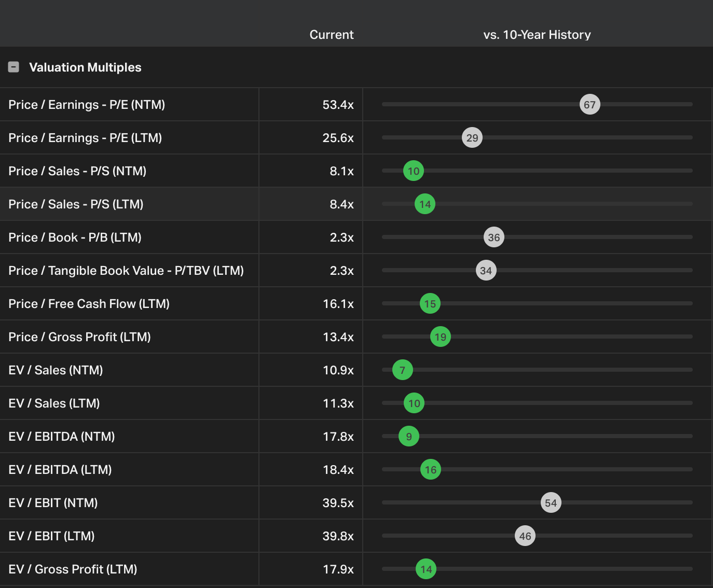
Task: Click the P/TBV percentile marker 34
Action: pyautogui.click(x=486, y=271)
